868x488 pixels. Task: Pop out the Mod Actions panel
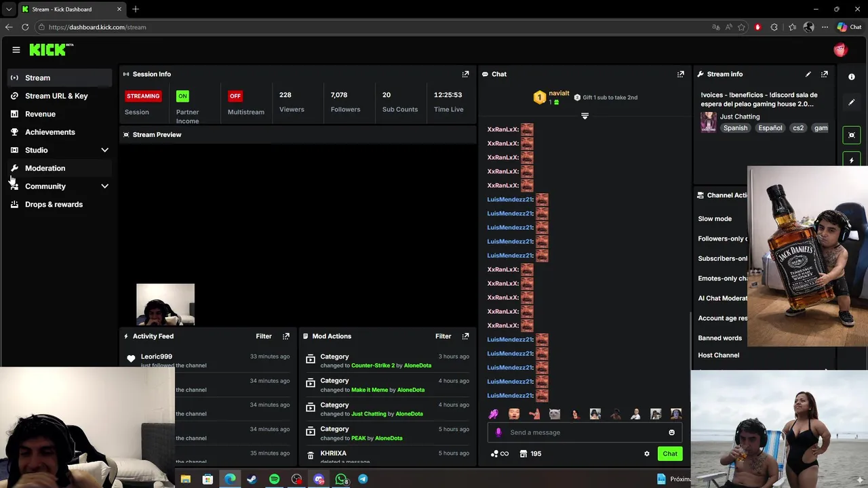click(x=465, y=336)
